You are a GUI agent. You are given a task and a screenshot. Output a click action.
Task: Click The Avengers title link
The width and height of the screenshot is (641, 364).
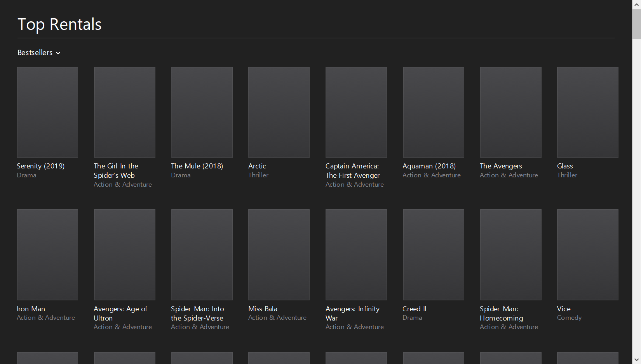tap(501, 166)
